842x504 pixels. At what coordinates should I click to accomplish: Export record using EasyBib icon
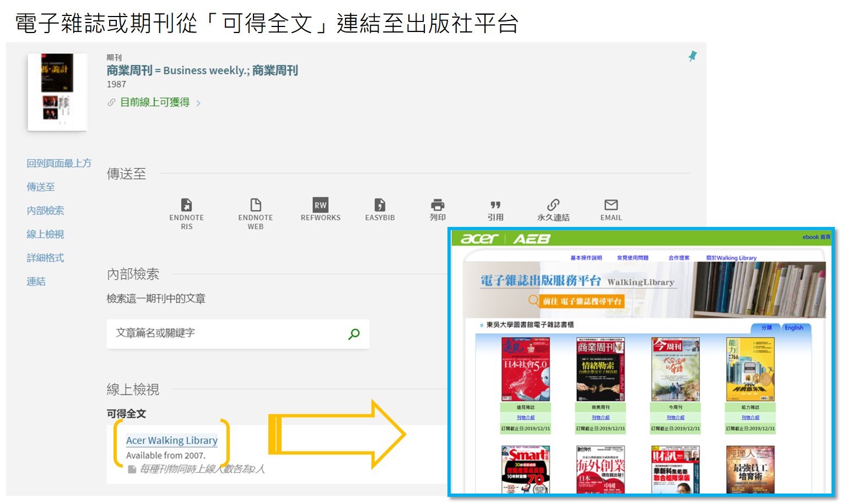(x=380, y=205)
